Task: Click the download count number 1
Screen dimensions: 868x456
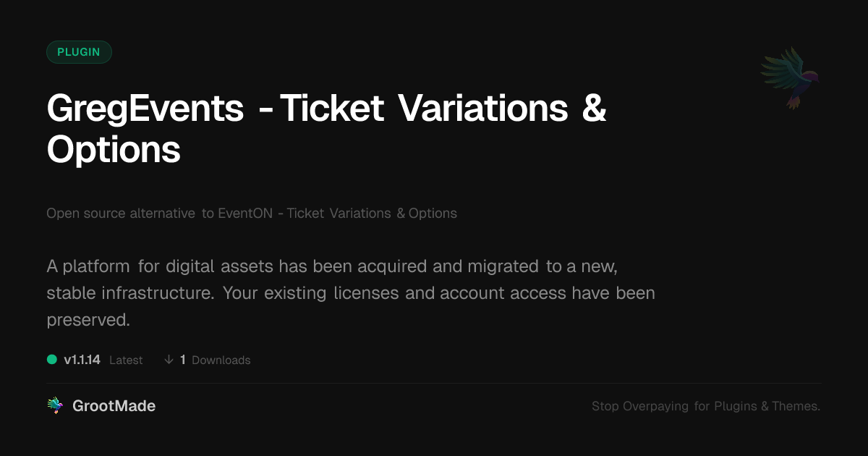Action: 183,360
